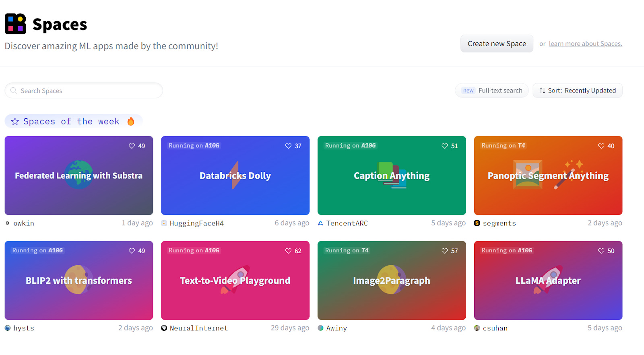Image resolution: width=644 pixels, height=355 pixels.
Task: Click the Running on A10G badge on LLaMA Adapter
Action: pos(507,250)
